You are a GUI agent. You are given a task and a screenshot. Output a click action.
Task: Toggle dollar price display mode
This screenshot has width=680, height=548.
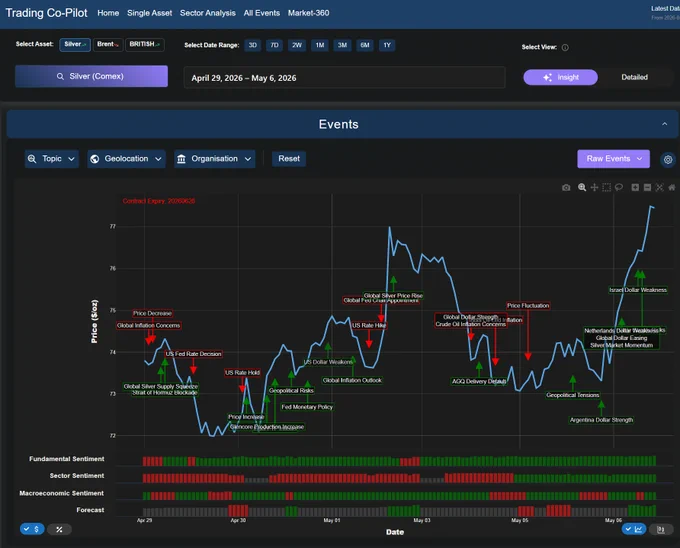click(x=32, y=529)
